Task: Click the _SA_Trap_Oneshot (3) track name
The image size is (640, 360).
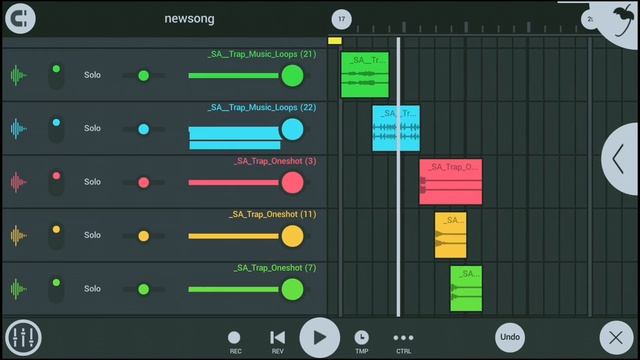Action: point(275,161)
